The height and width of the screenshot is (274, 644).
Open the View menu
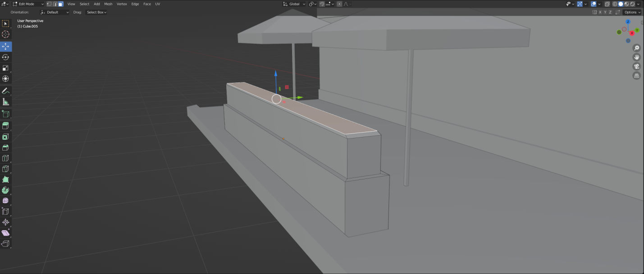(x=71, y=4)
